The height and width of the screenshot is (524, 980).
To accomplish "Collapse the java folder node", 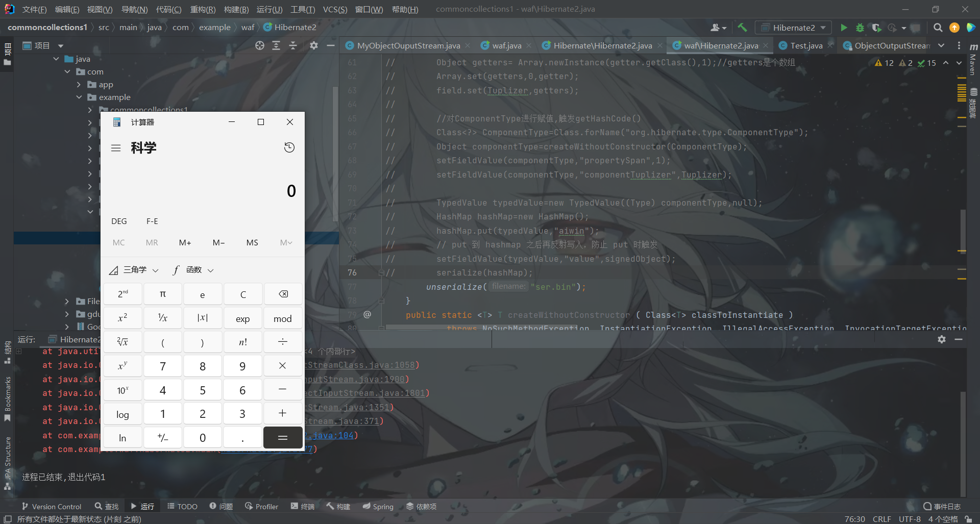I will pyautogui.click(x=56, y=59).
